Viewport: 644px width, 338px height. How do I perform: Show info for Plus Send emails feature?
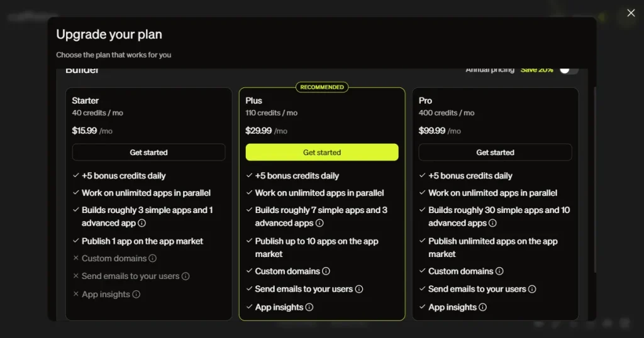[359, 289]
